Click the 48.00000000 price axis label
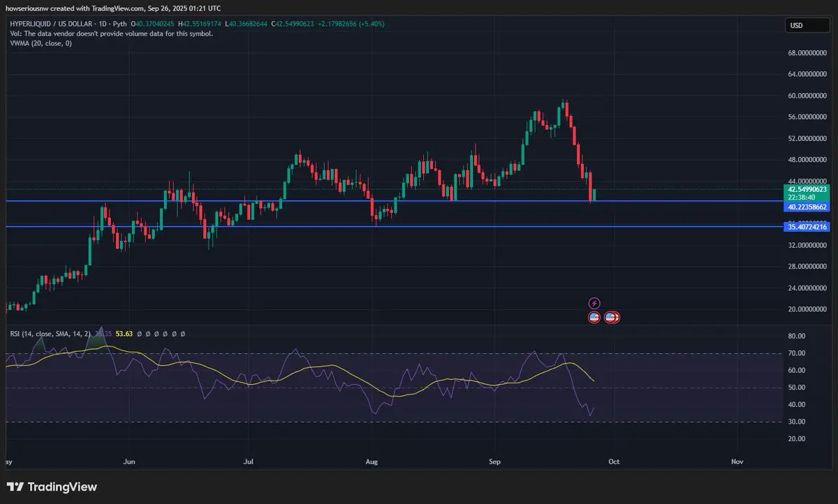Image resolution: width=838 pixels, height=504 pixels. click(x=807, y=160)
